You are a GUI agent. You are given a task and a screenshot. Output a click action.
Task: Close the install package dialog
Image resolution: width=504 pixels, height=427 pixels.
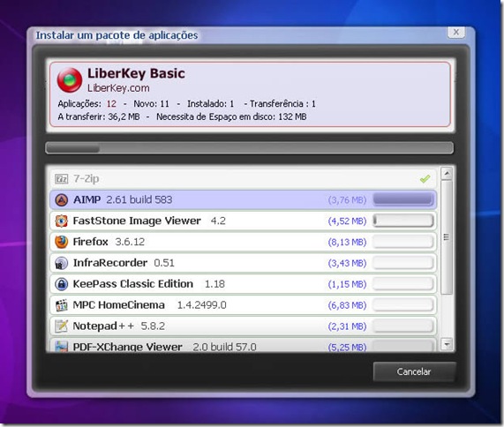456,32
